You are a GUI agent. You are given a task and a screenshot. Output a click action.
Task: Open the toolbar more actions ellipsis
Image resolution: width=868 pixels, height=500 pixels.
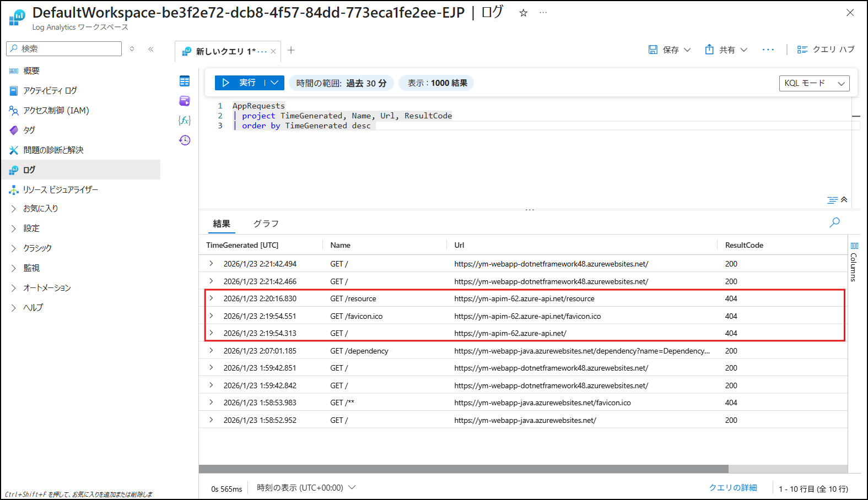768,50
